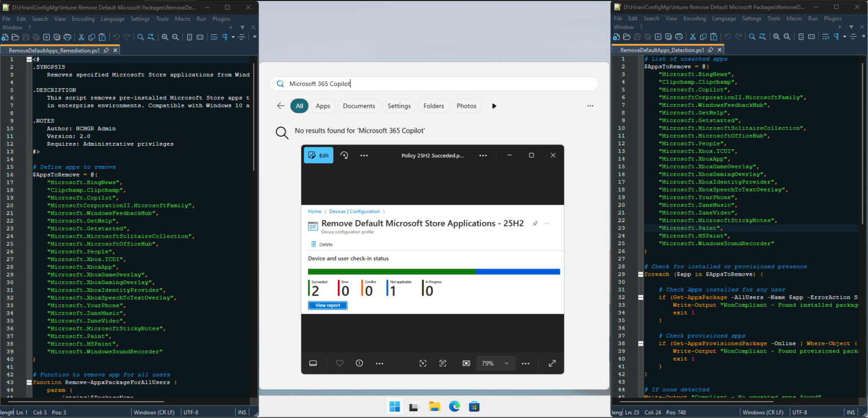This screenshot has height=418, width=868.
Task: Collapse function fold marker at line 43 in Remediation
Action: tap(28, 382)
